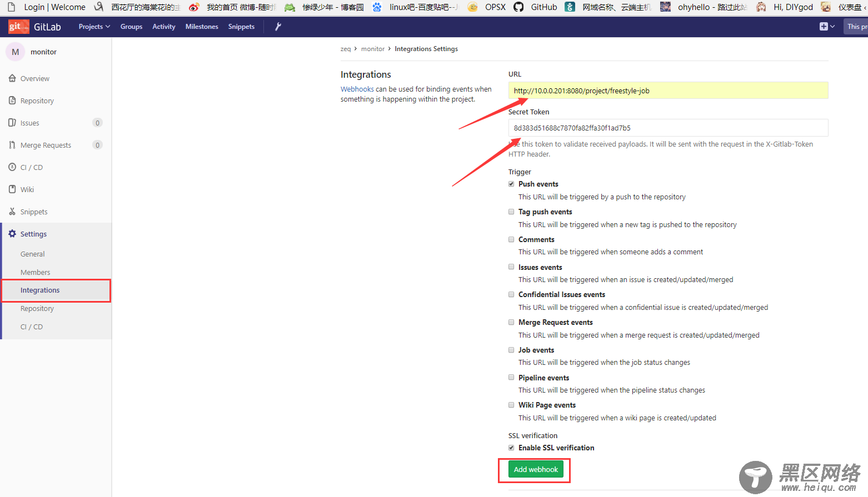
Task: Click the new item plus icon
Action: [824, 27]
